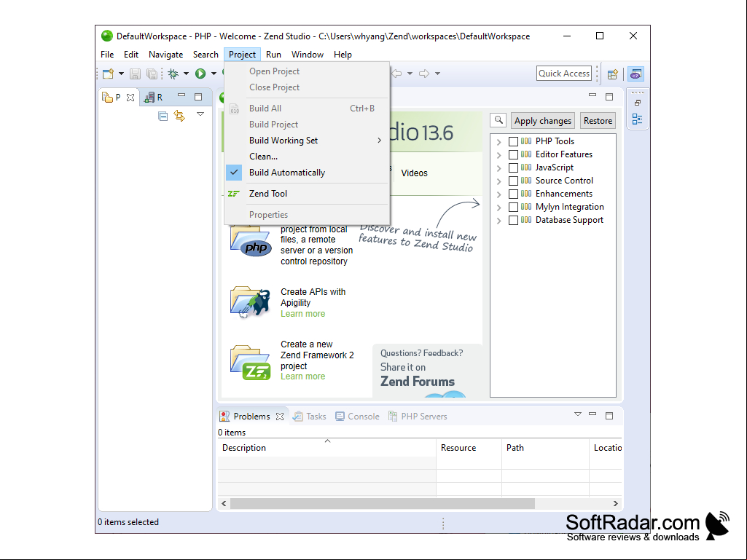The image size is (747, 560).
Task: Click the Forward navigation arrow icon
Action: [x=424, y=74]
